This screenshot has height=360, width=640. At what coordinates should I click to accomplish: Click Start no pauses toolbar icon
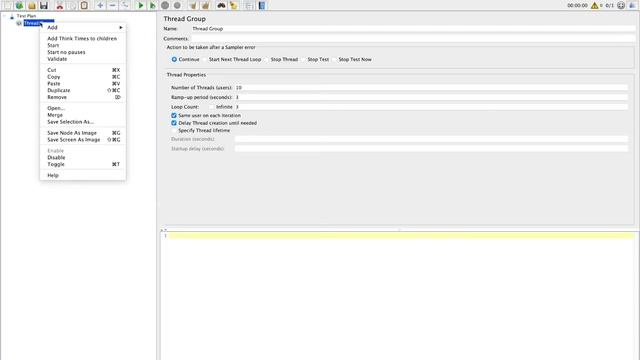click(153, 5)
